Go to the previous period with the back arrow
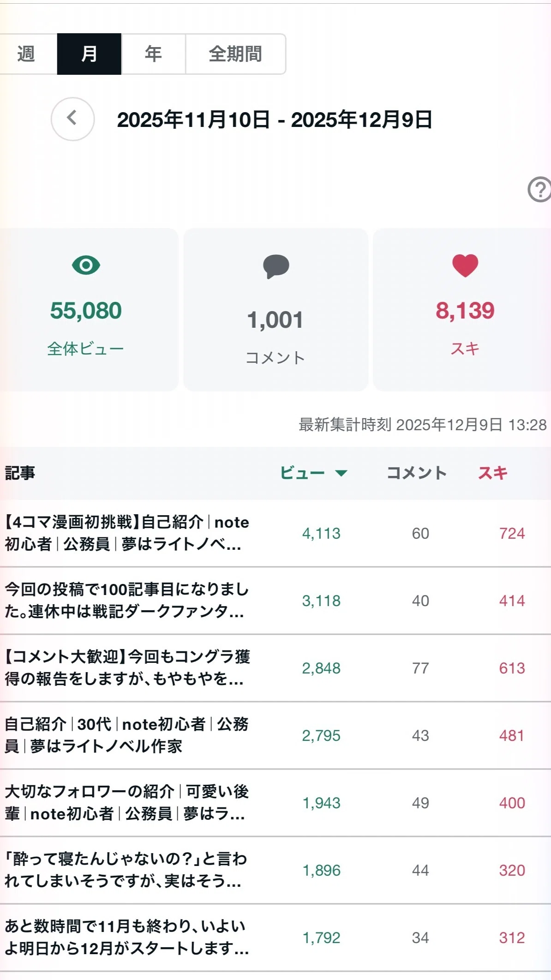This screenshot has width=551, height=980. pyautogui.click(x=72, y=119)
